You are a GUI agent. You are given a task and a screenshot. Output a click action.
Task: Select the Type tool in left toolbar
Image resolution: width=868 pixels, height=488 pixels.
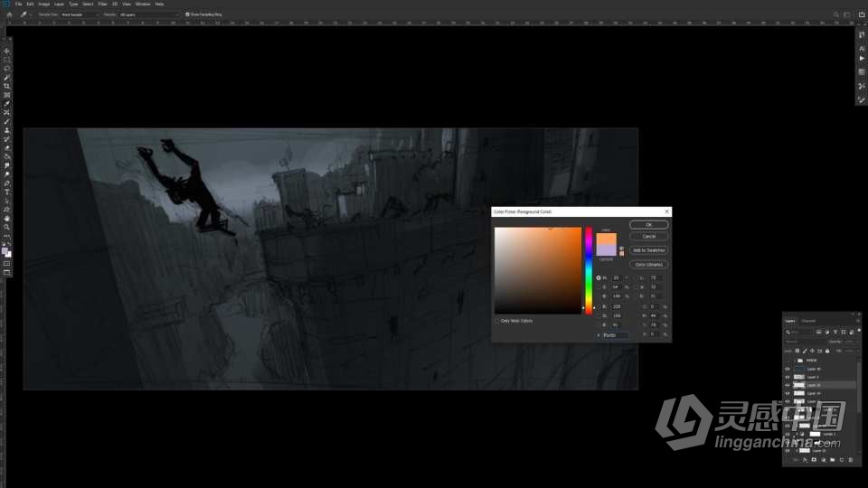6,192
